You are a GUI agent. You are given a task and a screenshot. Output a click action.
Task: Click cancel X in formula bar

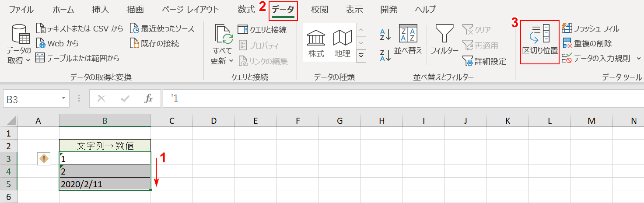pos(101,99)
